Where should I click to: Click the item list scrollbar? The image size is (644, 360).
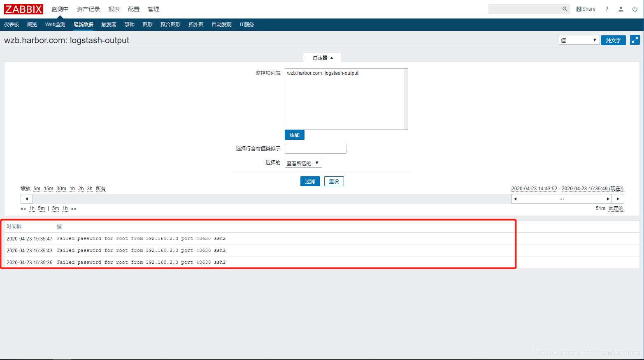(x=406, y=99)
